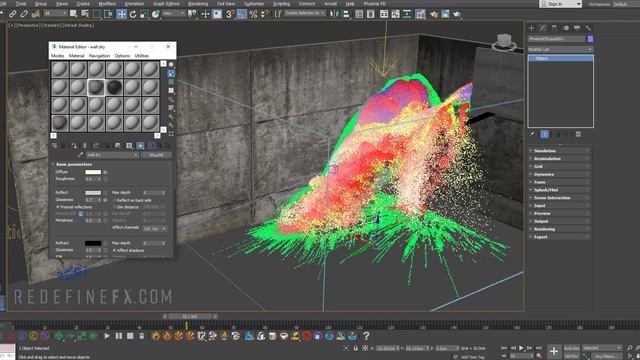Click the Refract black color swatch

[x=93, y=243]
